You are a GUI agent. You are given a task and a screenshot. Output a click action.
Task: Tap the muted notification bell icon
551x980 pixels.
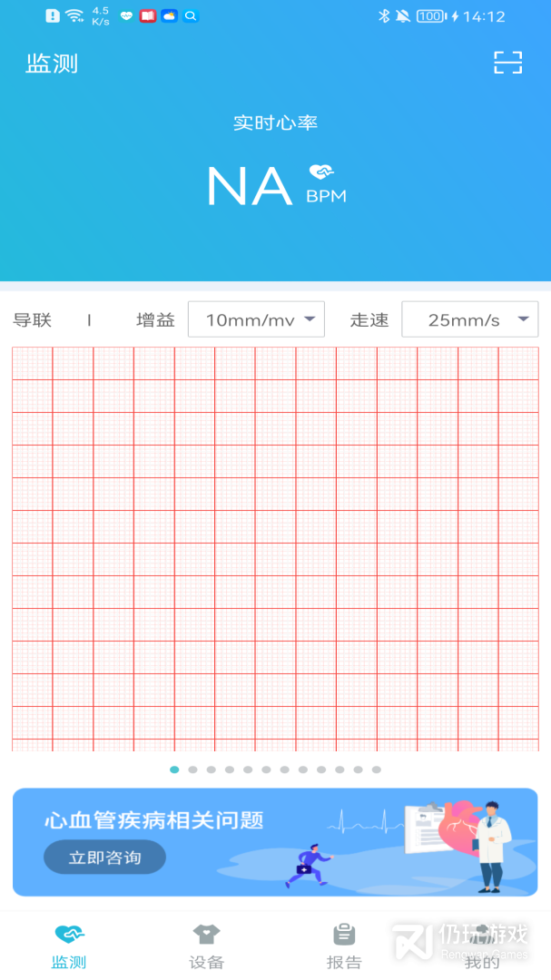pyautogui.click(x=402, y=16)
